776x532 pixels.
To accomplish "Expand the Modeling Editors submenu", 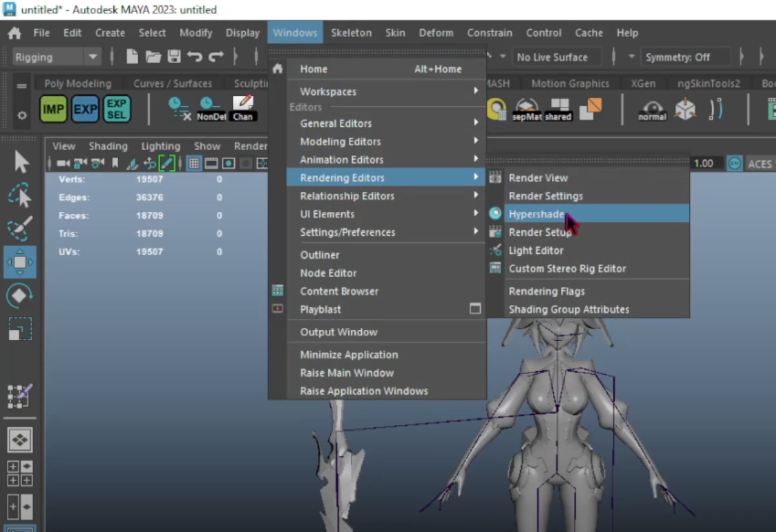I will [386, 142].
